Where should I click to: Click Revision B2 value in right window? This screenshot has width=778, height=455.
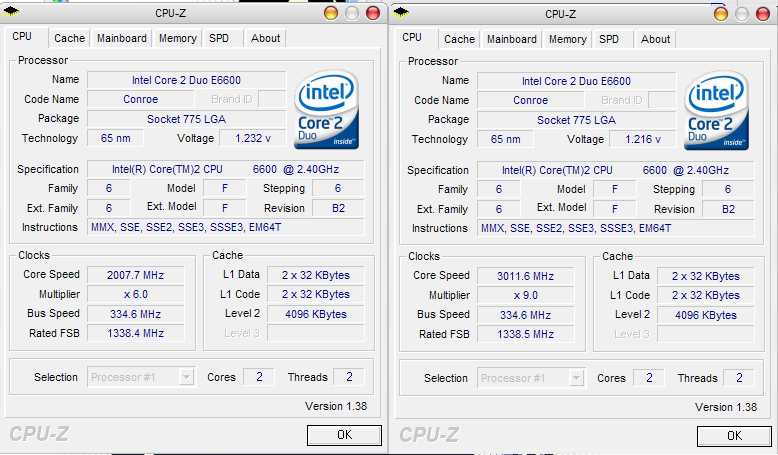click(728, 209)
